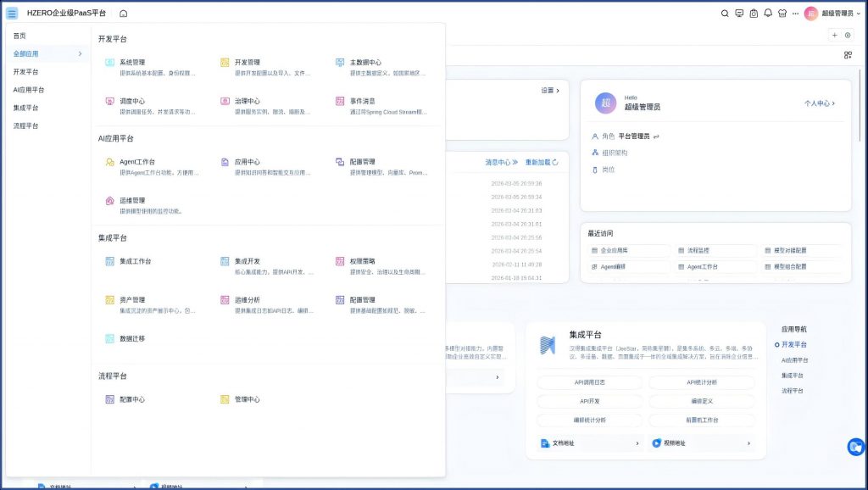Click the API调用日志 pill button
Viewport: 868px width, 490px height.
pyautogui.click(x=589, y=382)
